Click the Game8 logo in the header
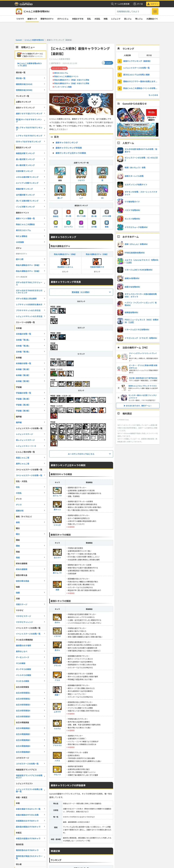The image size is (174, 868). pos(24,4)
